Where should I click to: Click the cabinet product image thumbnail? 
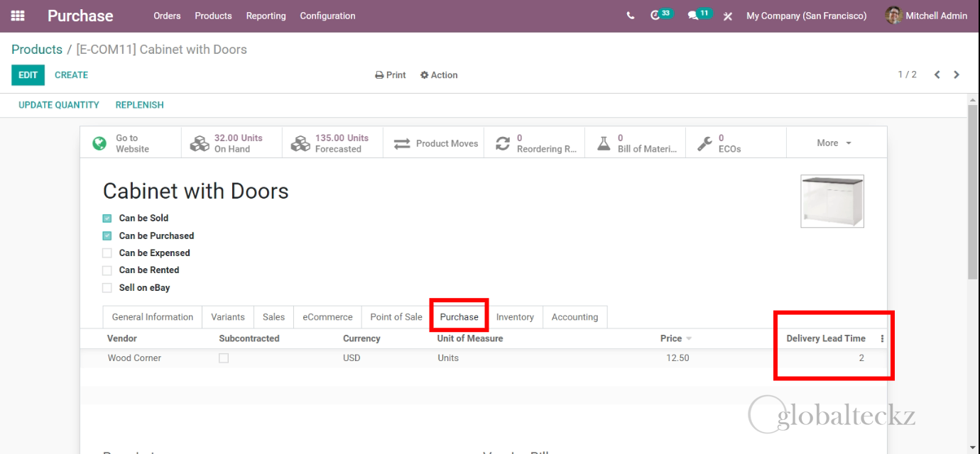tap(832, 201)
